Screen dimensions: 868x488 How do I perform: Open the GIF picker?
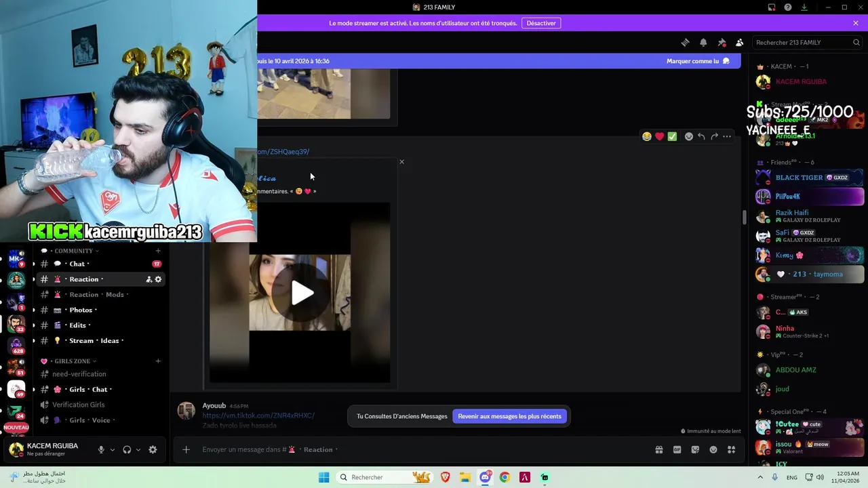coord(677,449)
